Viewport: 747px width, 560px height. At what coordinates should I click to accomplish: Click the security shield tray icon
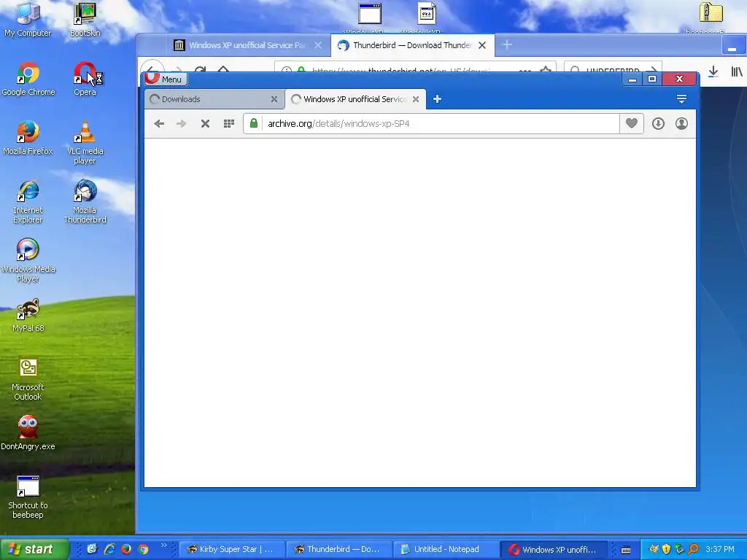click(667, 549)
